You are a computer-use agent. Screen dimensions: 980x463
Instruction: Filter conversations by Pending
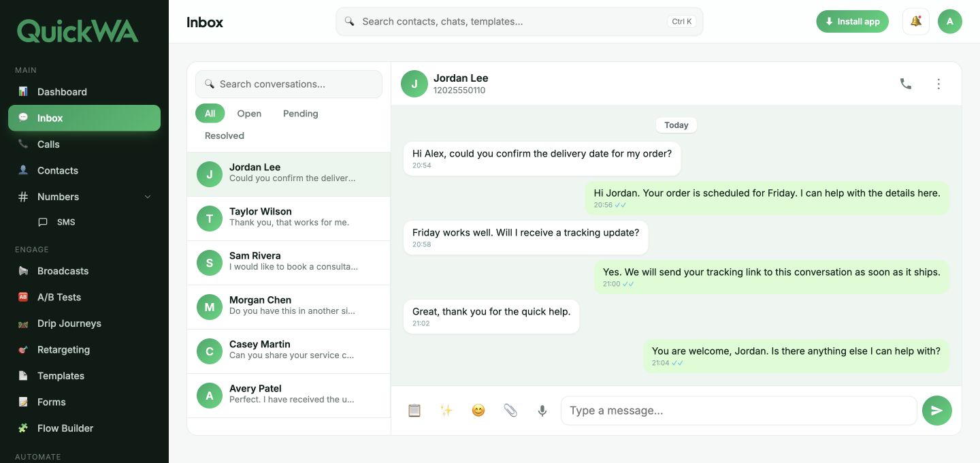click(301, 114)
